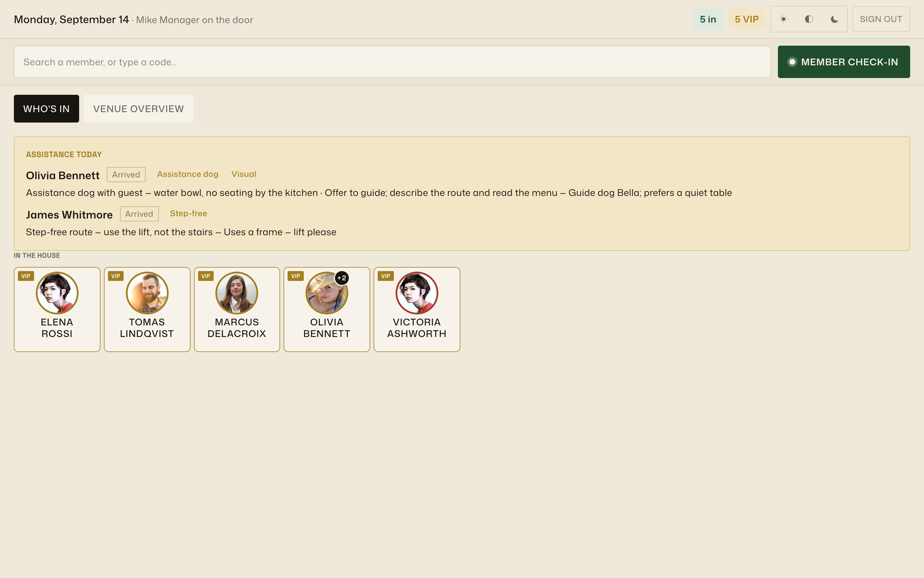Click James Whitmore's step-free route note
Image resolution: width=924 pixels, height=578 pixels.
point(181,232)
